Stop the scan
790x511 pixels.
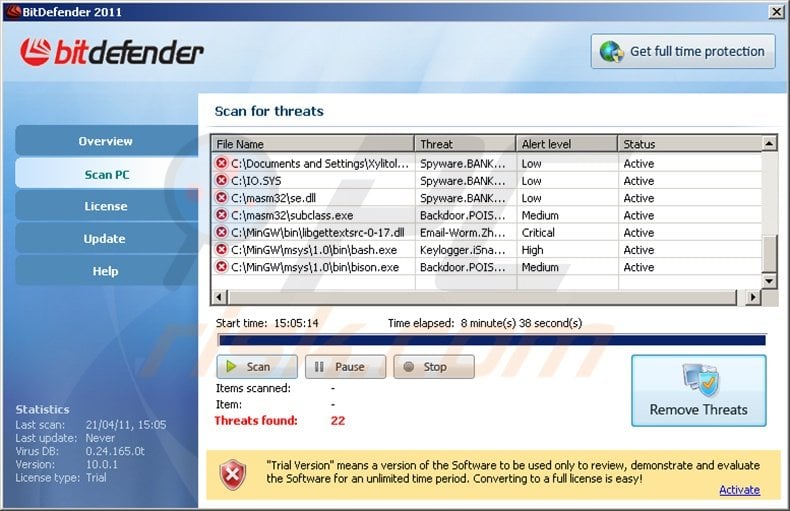click(x=434, y=367)
